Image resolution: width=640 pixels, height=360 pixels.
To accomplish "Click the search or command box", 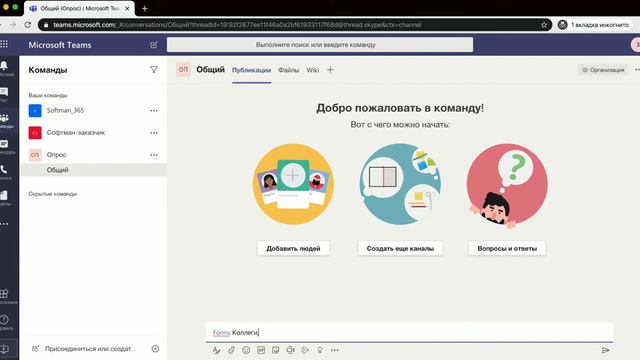I will [x=320, y=44].
